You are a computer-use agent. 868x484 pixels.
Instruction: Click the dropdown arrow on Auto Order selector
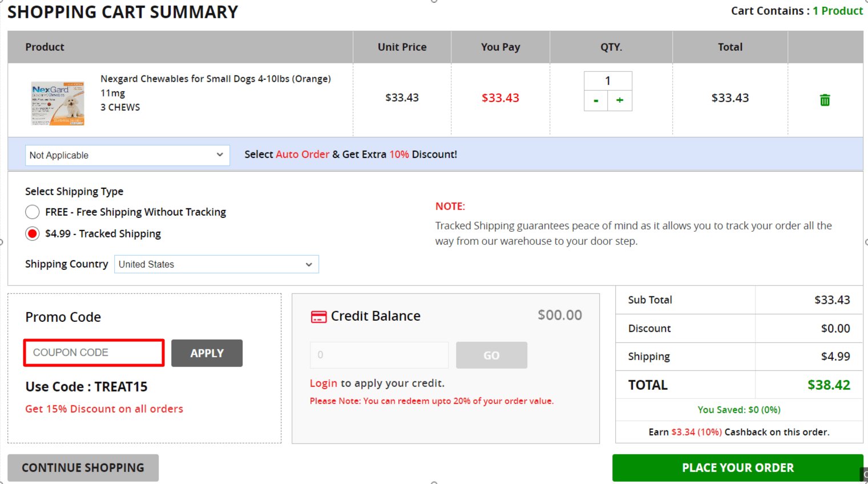220,155
